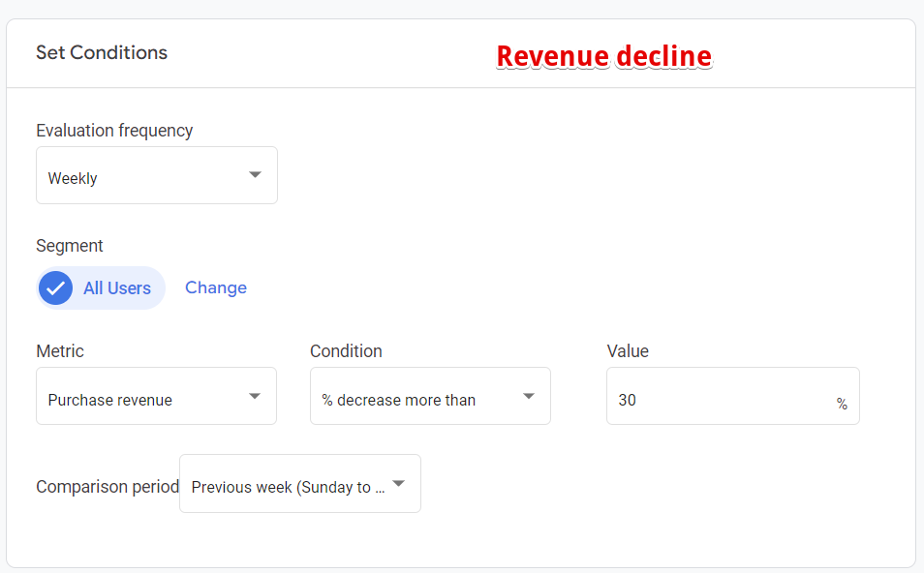Click the Metric label

(60, 351)
